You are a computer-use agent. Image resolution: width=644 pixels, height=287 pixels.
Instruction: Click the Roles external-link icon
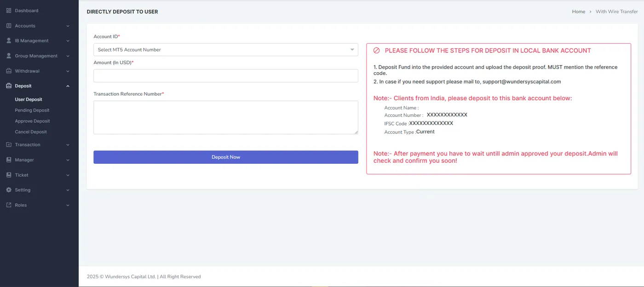(9, 205)
